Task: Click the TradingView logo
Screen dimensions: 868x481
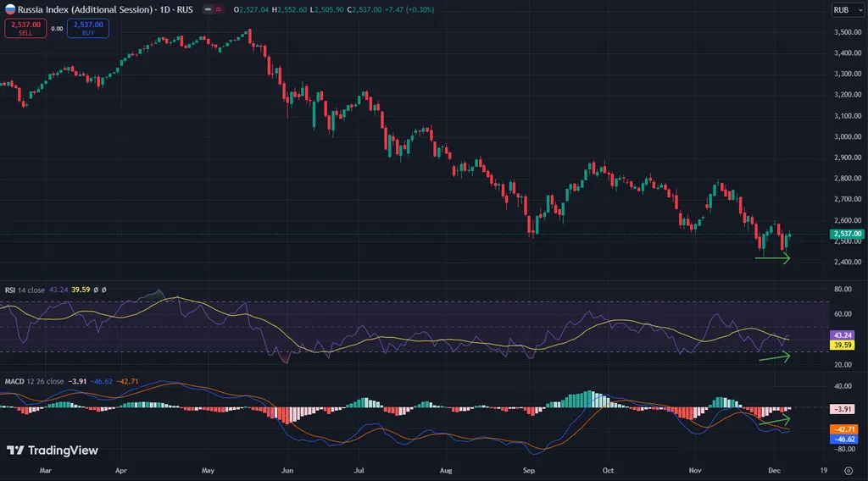Action: point(52,451)
